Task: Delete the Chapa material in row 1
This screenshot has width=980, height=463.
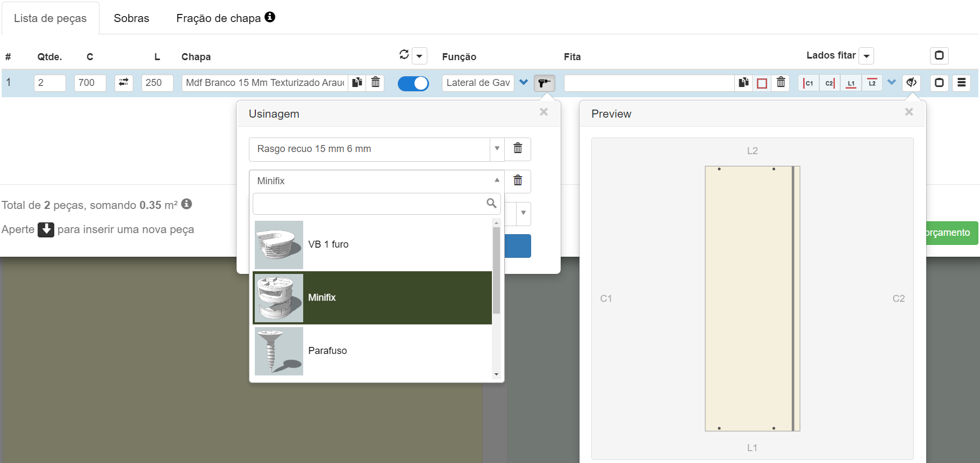Action: [x=376, y=83]
